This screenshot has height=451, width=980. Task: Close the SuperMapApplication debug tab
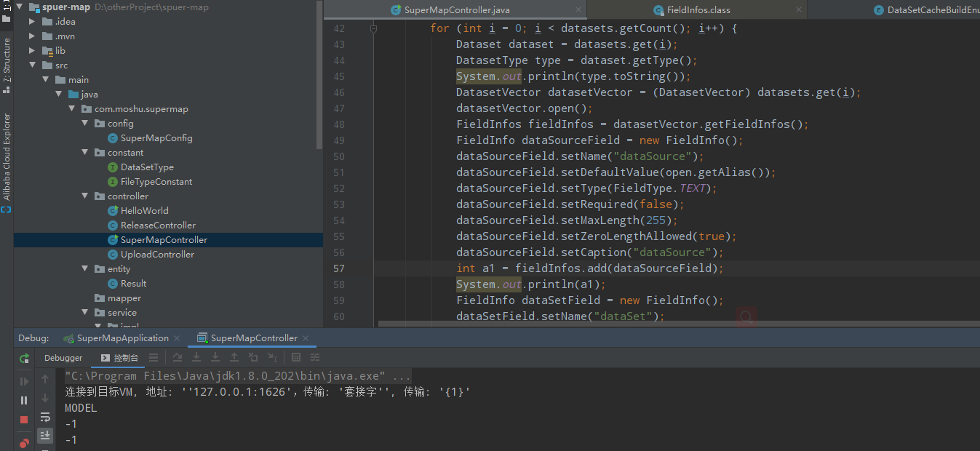click(x=176, y=338)
